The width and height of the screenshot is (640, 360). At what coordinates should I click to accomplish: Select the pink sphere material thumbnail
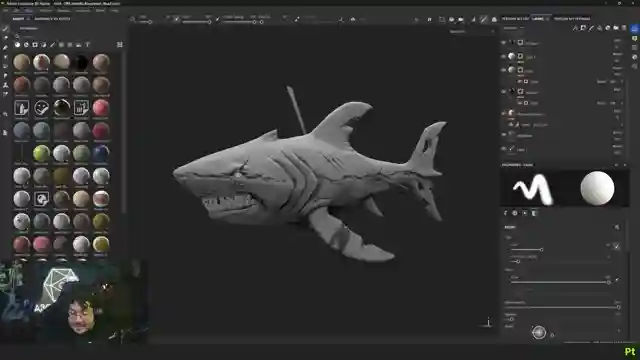(x=101, y=108)
